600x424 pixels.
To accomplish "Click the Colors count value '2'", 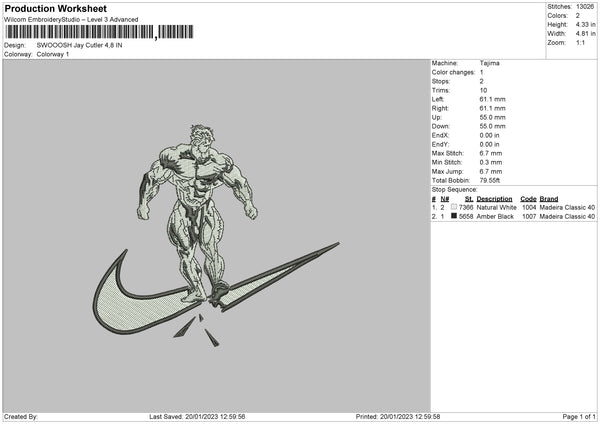I will [578, 16].
